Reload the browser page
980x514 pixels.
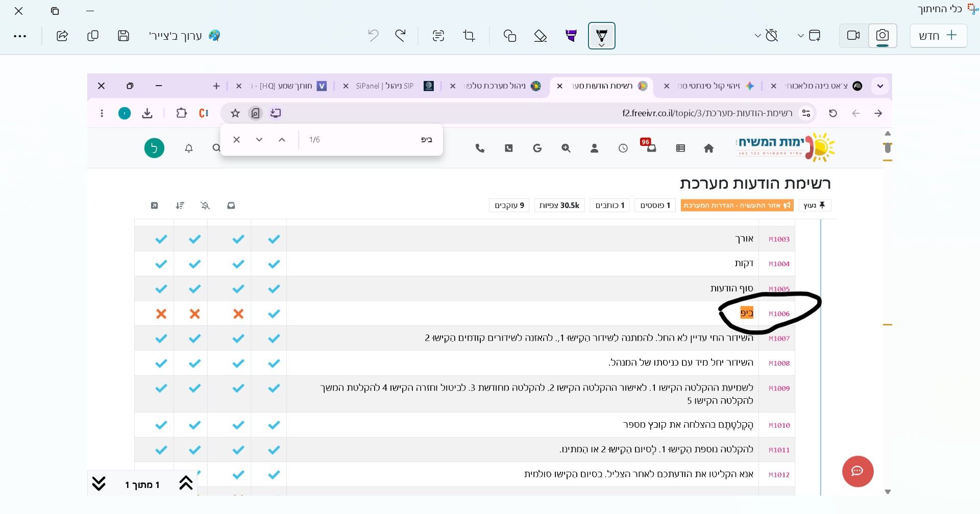point(833,113)
